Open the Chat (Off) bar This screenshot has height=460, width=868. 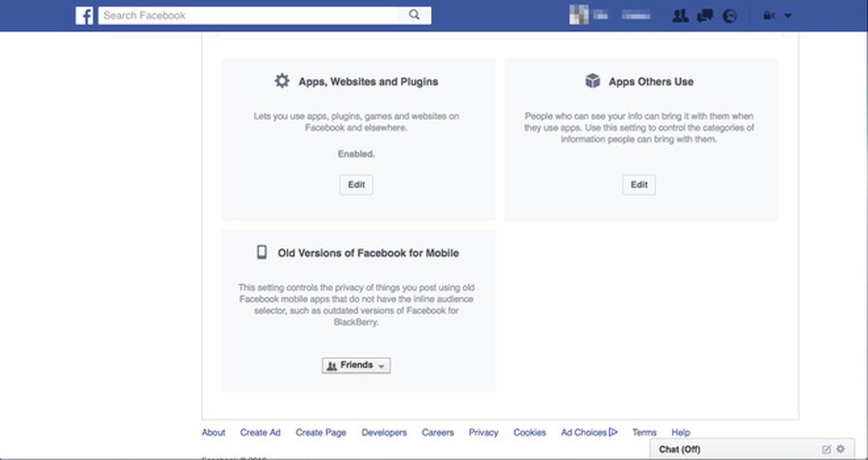pos(752,449)
